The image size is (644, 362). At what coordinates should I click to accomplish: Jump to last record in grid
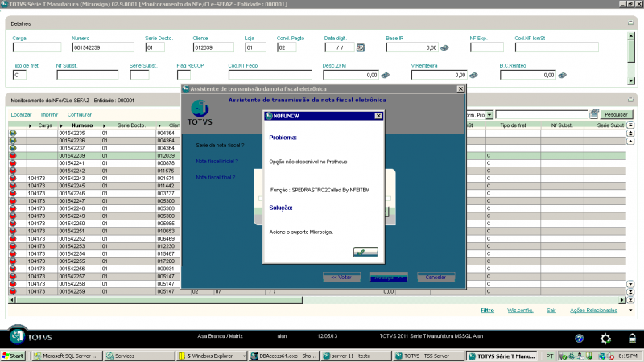[630, 300]
